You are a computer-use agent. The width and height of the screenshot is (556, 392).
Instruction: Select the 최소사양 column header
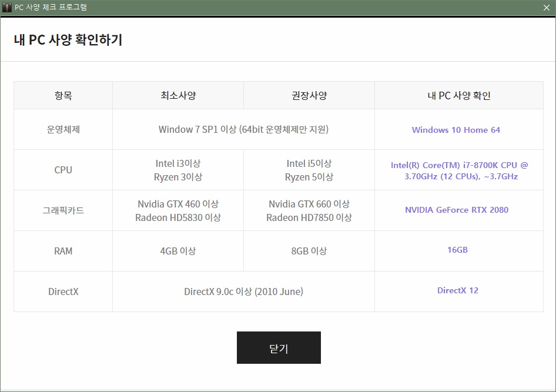[178, 96]
